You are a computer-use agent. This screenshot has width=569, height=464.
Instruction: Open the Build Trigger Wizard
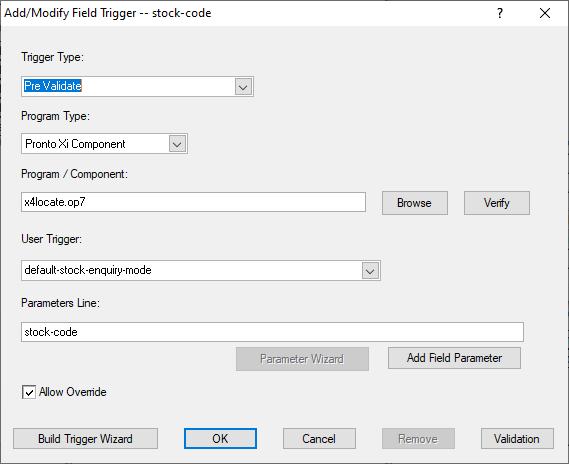tap(85, 439)
